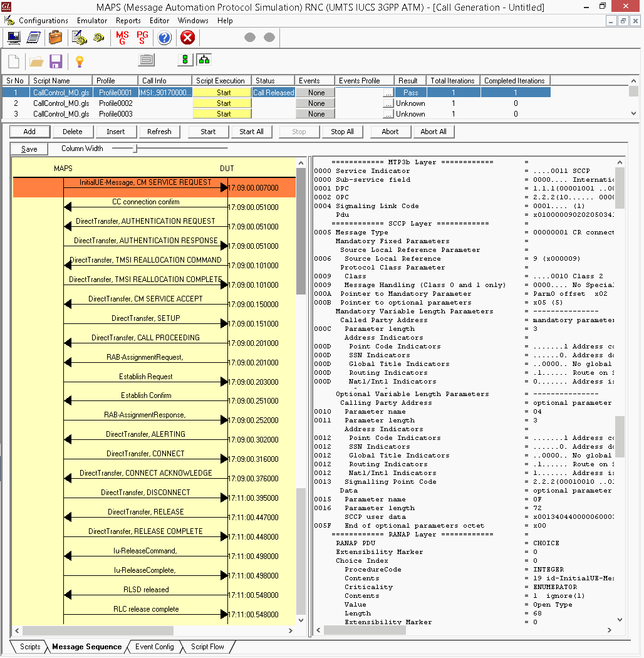
Task: Open Events Profile ellipsis in row 3
Action: [x=388, y=113]
